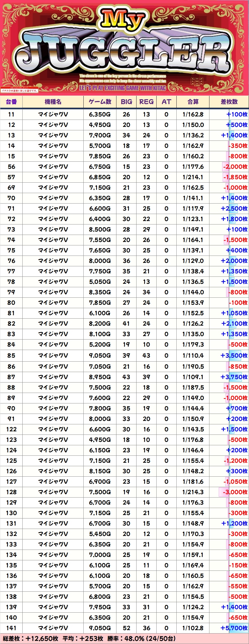
Task: Click the pachislot warning label on banner
Action: 20,91
